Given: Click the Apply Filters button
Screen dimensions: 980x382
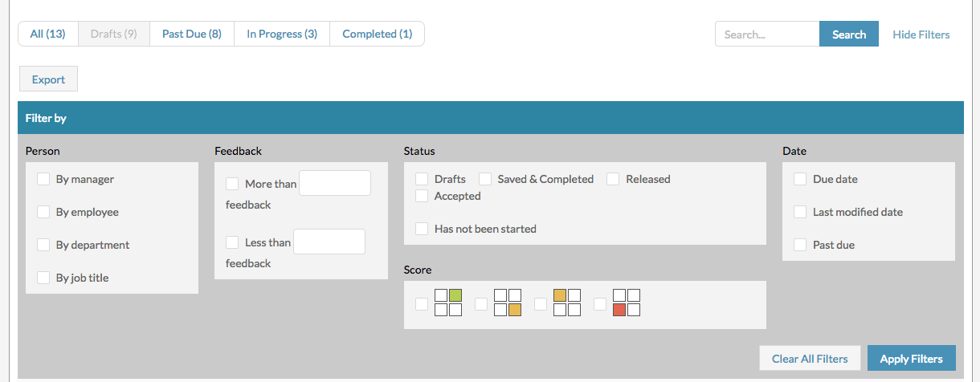Looking at the screenshot, I should click(911, 359).
